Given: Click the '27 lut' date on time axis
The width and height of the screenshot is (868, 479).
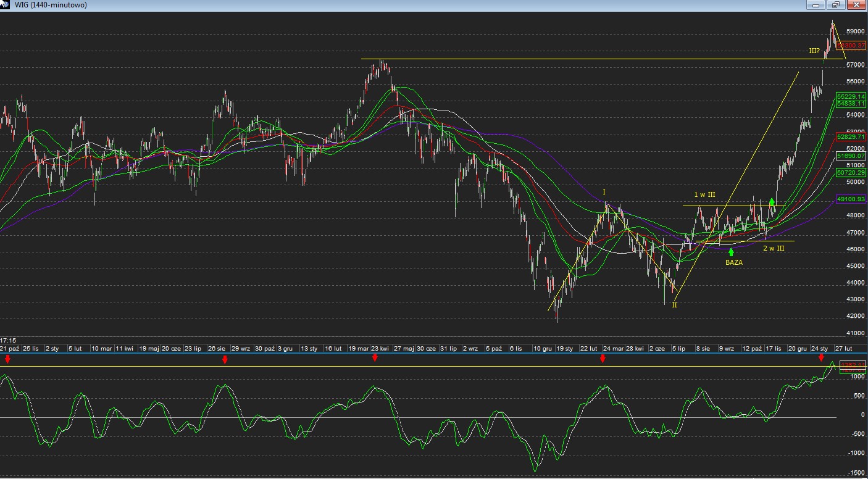Looking at the screenshot, I should click(843, 349).
